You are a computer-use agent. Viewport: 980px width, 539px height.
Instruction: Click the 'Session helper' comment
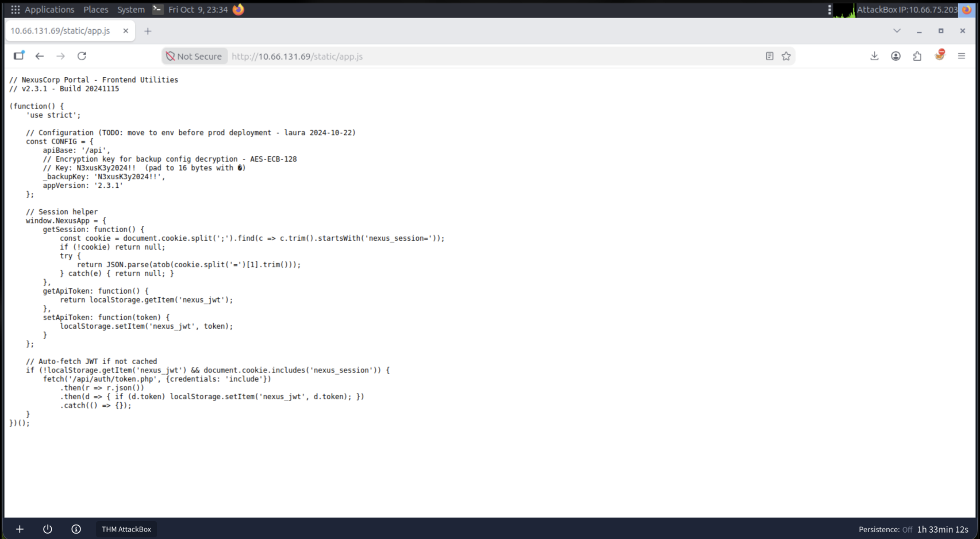(x=62, y=212)
